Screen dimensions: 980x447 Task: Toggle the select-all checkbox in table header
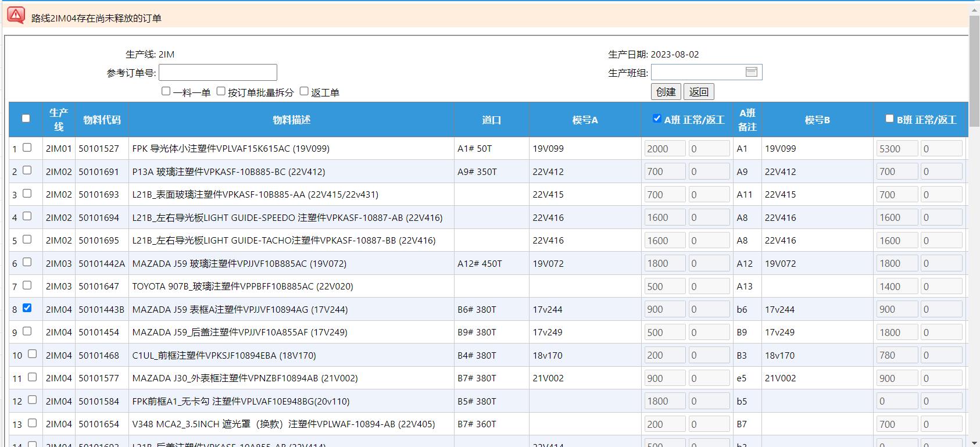point(26,119)
